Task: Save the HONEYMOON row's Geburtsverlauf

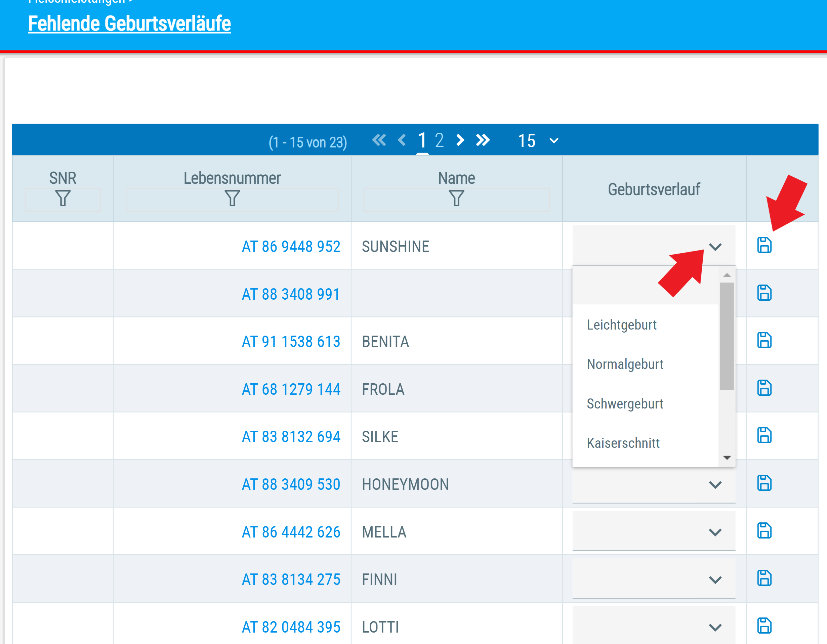Action: point(764,483)
